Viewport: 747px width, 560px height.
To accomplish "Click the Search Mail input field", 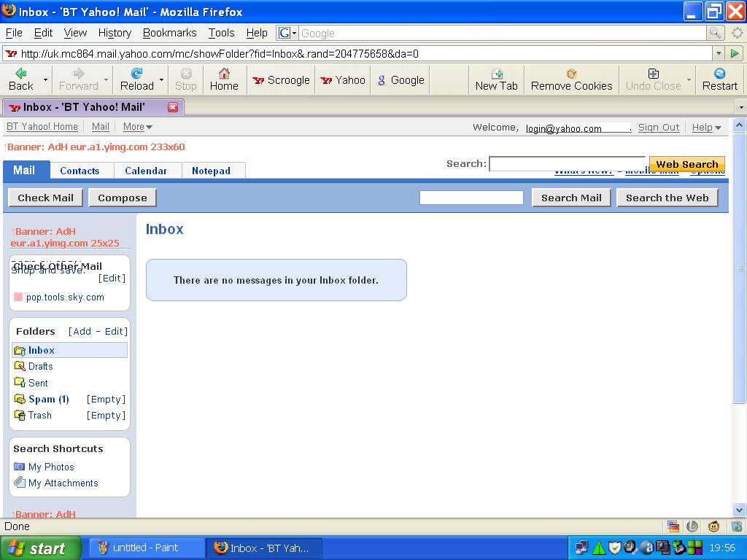I will point(471,198).
